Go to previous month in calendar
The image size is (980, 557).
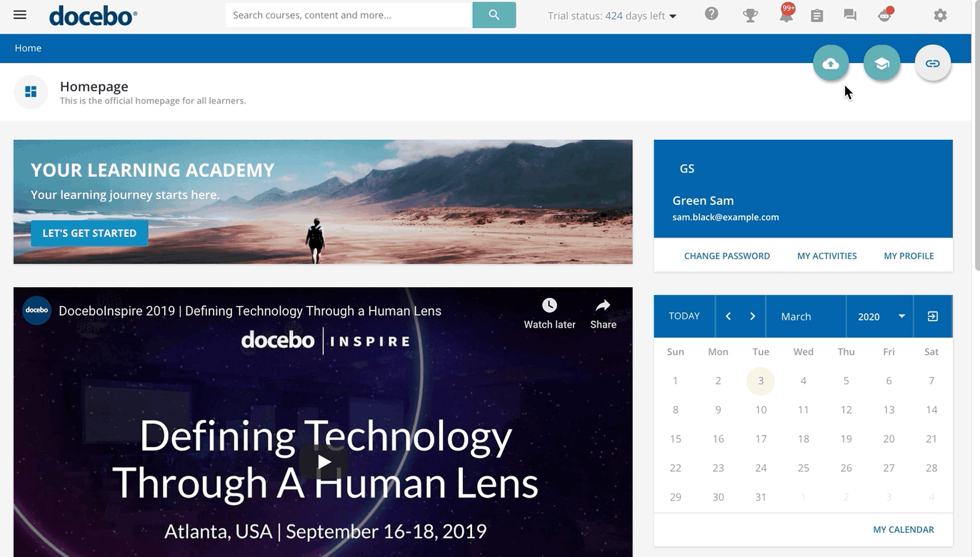728,316
